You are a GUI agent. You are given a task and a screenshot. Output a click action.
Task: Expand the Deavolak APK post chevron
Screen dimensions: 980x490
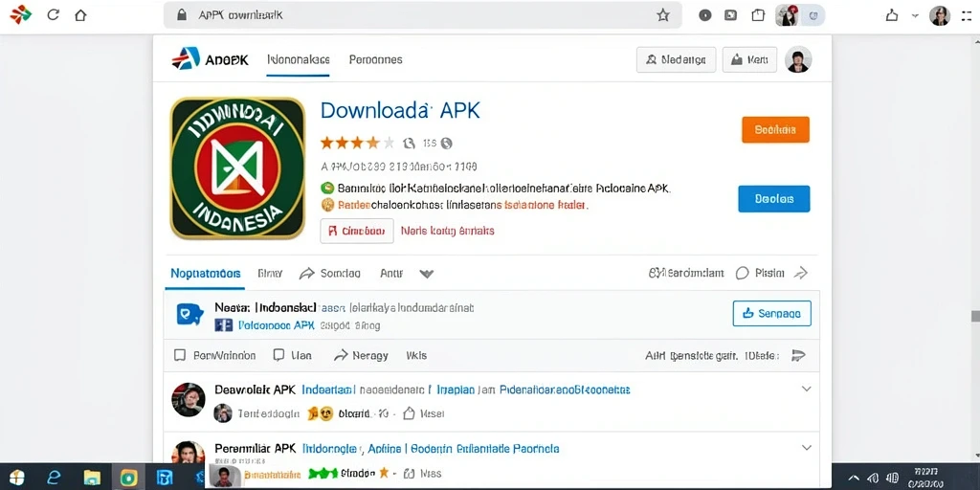pyautogui.click(x=806, y=389)
